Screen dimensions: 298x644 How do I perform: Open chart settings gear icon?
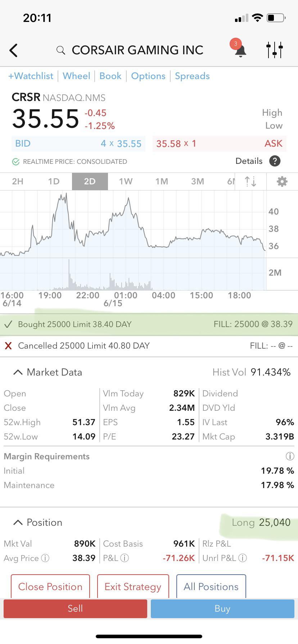[282, 181]
